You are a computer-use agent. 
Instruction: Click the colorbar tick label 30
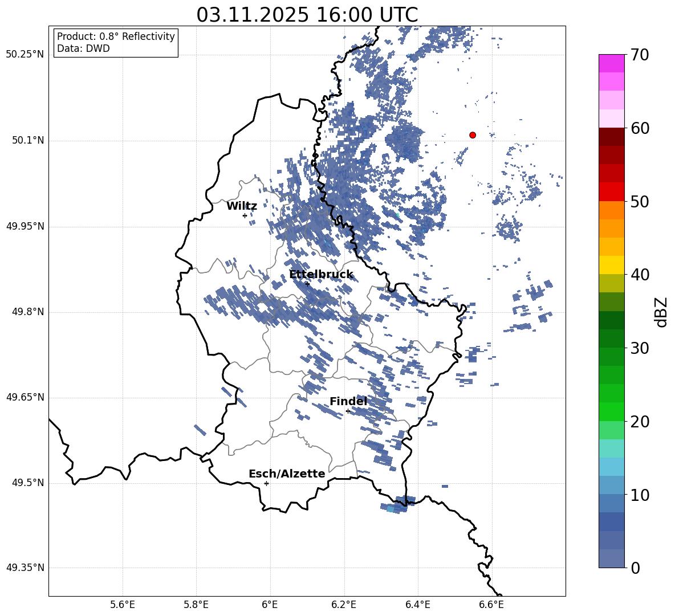pyautogui.click(x=640, y=348)
